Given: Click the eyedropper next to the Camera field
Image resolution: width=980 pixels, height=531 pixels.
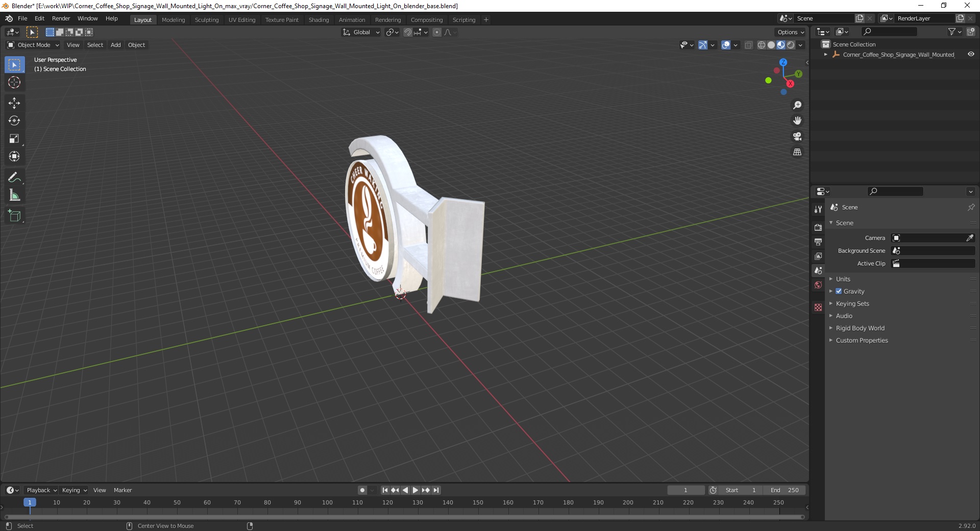Looking at the screenshot, I should tap(970, 238).
